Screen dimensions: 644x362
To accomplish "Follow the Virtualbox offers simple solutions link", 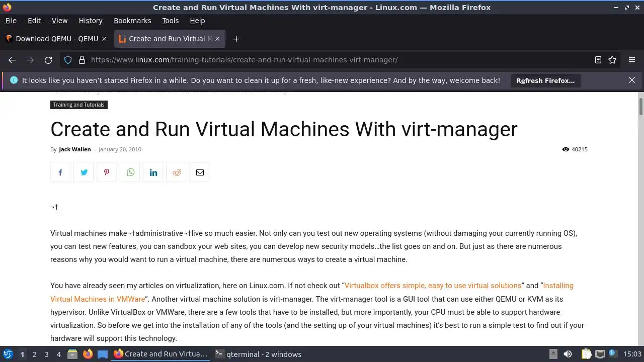I will click(x=433, y=286).
